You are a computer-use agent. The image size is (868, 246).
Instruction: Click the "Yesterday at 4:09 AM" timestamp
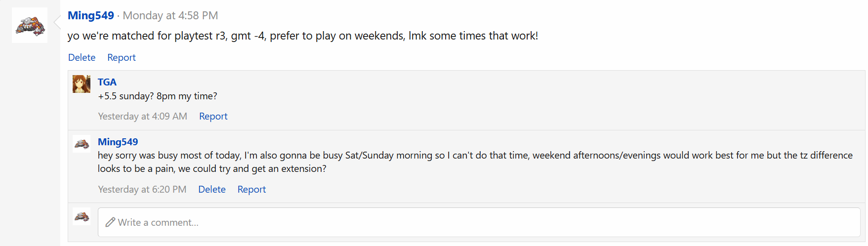click(x=142, y=116)
